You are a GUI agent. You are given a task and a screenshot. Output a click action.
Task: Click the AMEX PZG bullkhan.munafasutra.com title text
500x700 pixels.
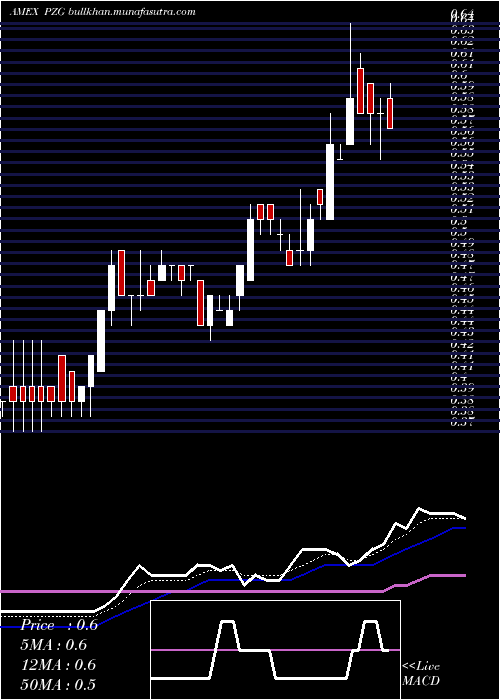102,12
